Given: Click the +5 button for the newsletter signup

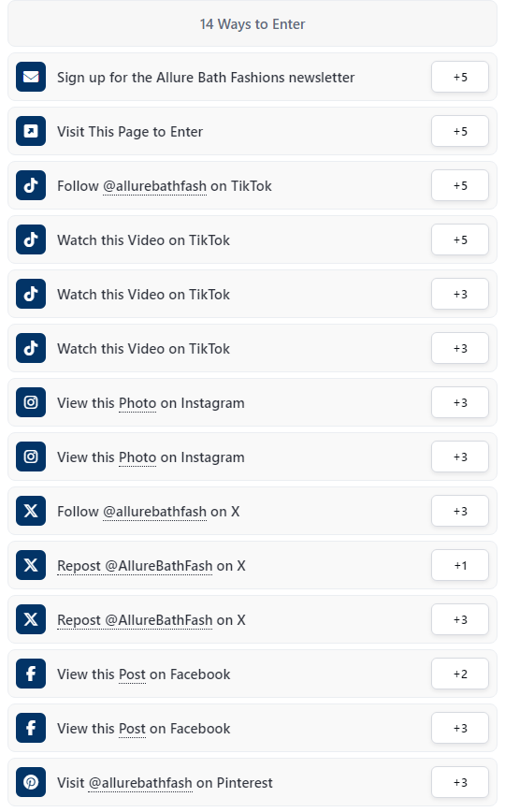Looking at the screenshot, I should point(460,77).
